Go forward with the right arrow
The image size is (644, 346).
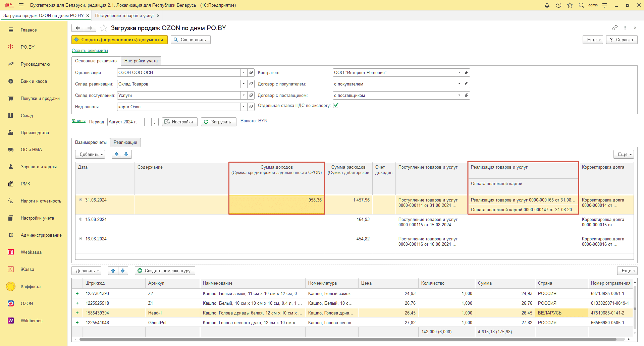coord(90,28)
